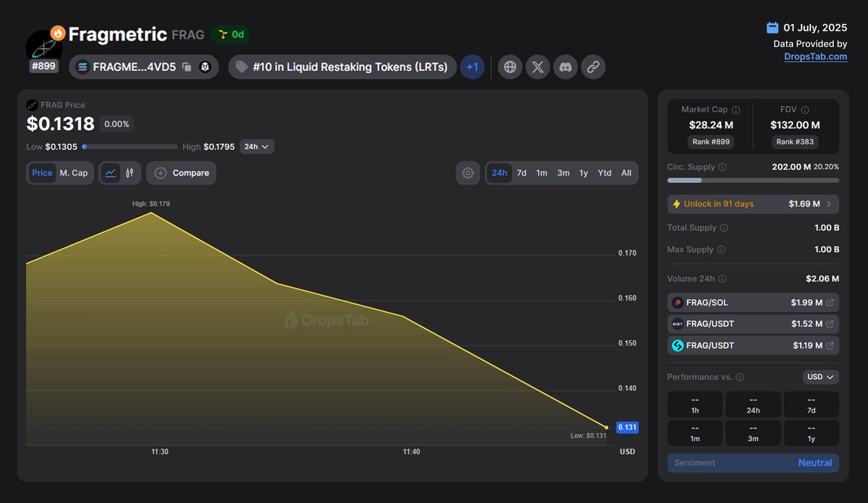
Task: Open the Fragmetric website globe icon
Action: 510,67
